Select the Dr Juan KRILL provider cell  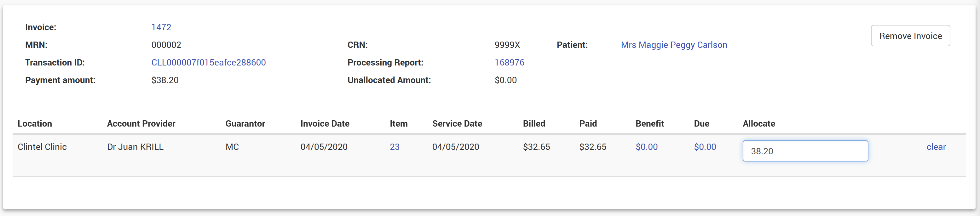(135, 147)
